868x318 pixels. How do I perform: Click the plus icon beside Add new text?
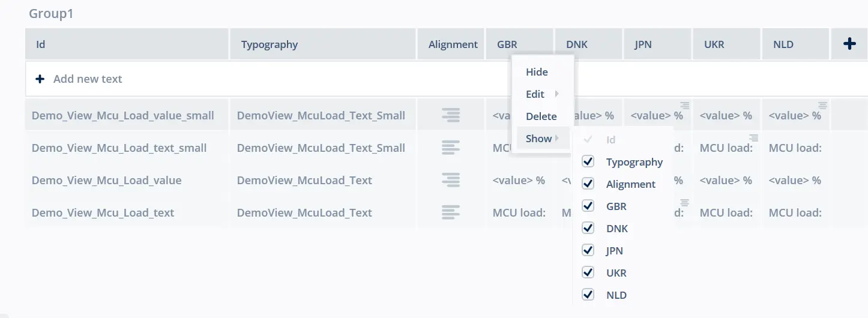click(x=40, y=79)
